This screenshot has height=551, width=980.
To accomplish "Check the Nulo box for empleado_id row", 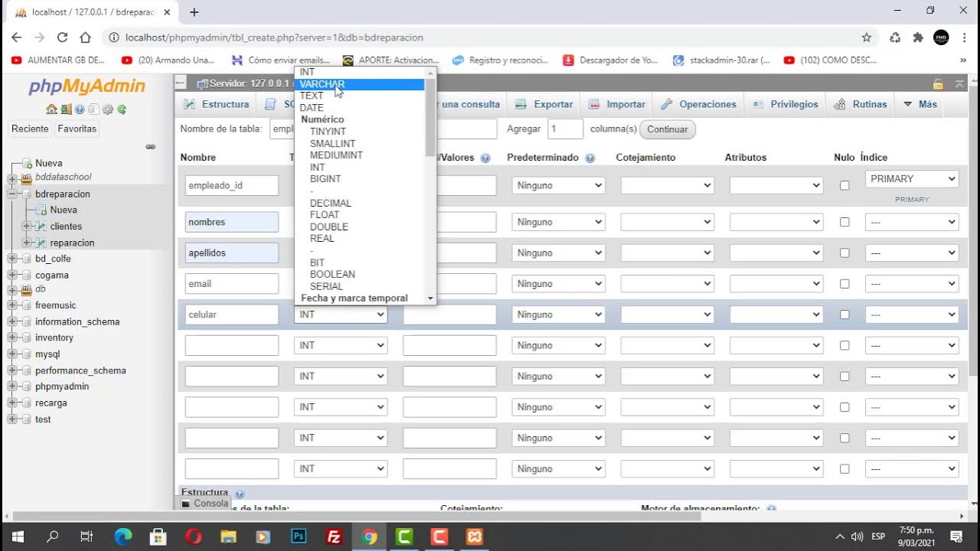I will pyautogui.click(x=844, y=185).
